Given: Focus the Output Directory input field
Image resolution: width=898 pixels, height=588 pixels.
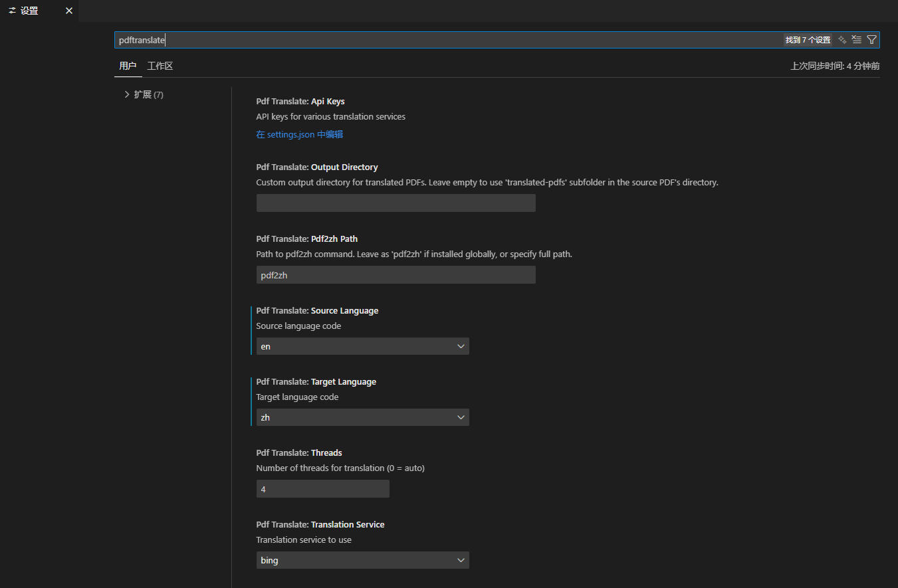Looking at the screenshot, I should [x=396, y=203].
